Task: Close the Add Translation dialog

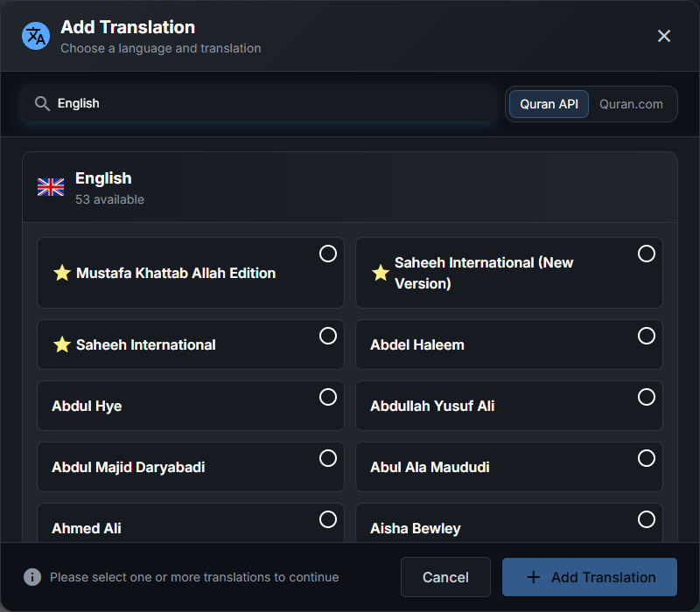Action: pyautogui.click(x=664, y=36)
